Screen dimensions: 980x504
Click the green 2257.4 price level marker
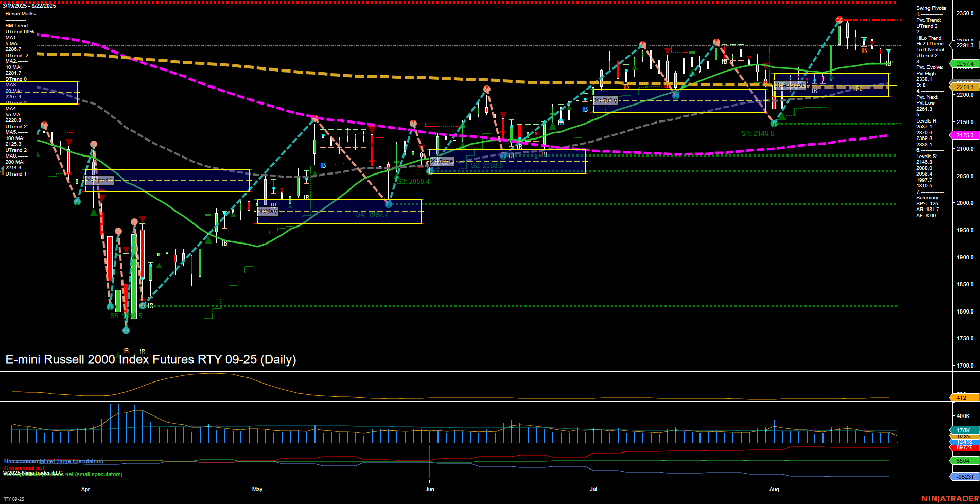coord(964,64)
